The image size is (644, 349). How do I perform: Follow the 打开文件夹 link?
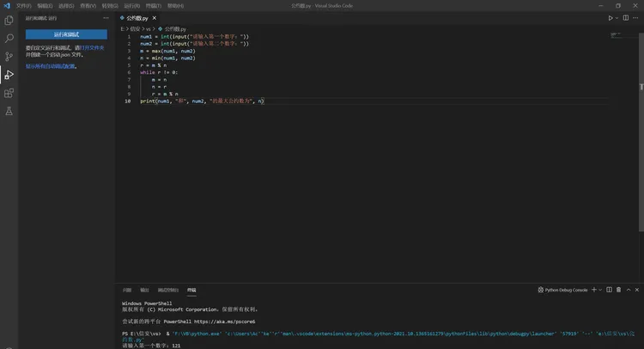click(x=92, y=47)
